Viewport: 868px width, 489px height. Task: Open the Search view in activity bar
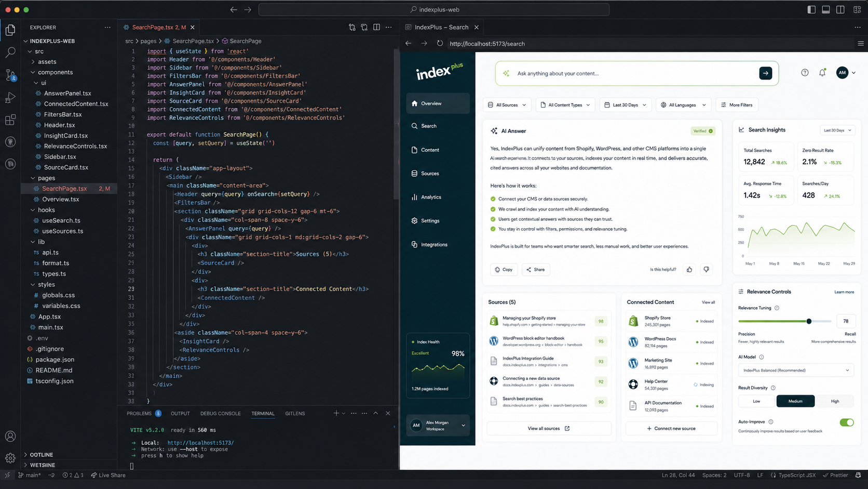coord(10,52)
